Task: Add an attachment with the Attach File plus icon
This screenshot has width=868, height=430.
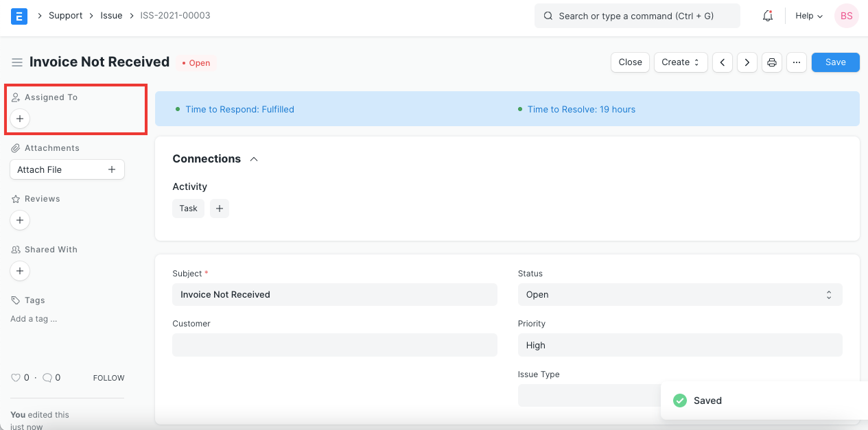Action: click(x=112, y=169)
